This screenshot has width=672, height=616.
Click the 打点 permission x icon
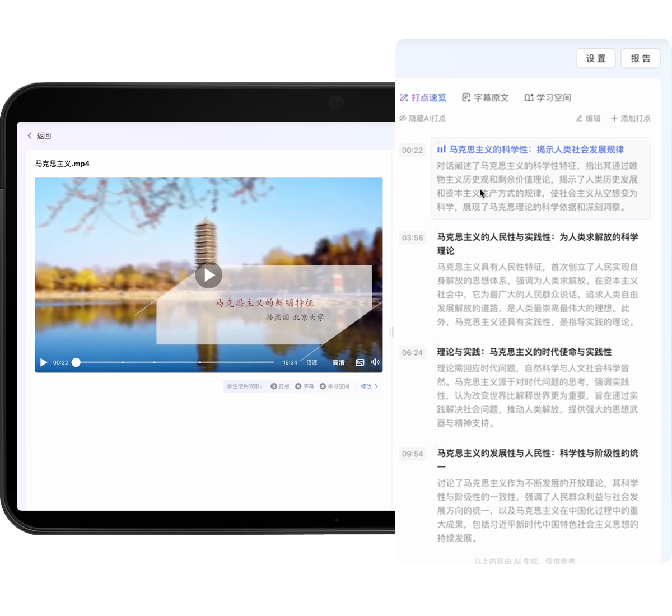(x=274, y=386)
